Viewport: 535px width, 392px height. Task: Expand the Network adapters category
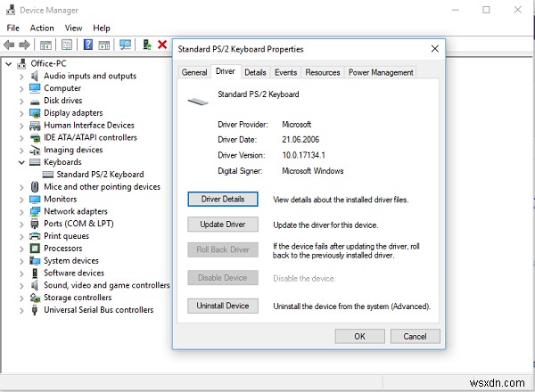click(21, 212)
